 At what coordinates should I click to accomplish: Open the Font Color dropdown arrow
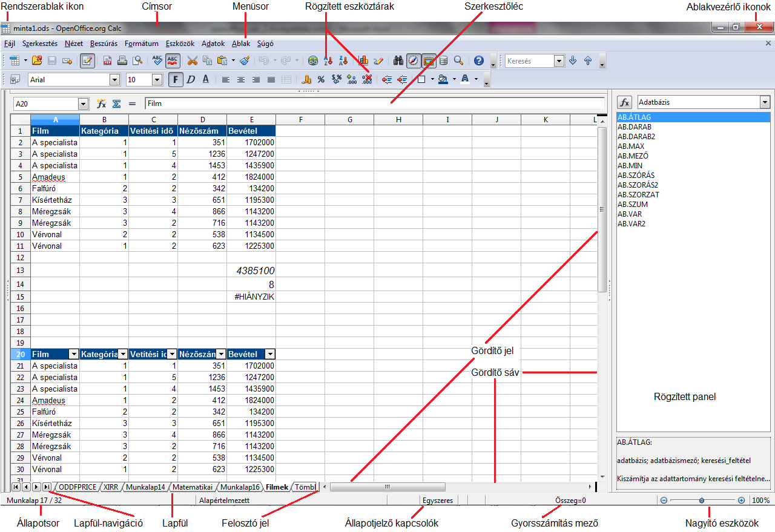(476, 79)
